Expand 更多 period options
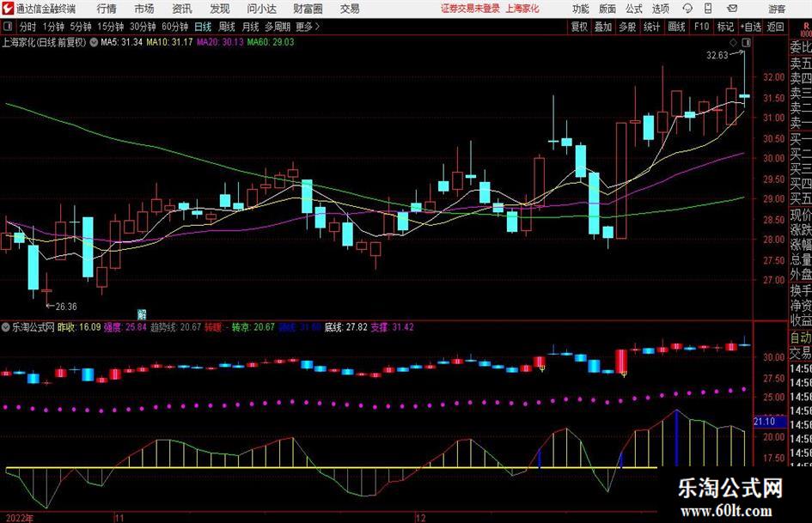Image resolution: width=812 pixels, height=523 pixels. point(308,27)
